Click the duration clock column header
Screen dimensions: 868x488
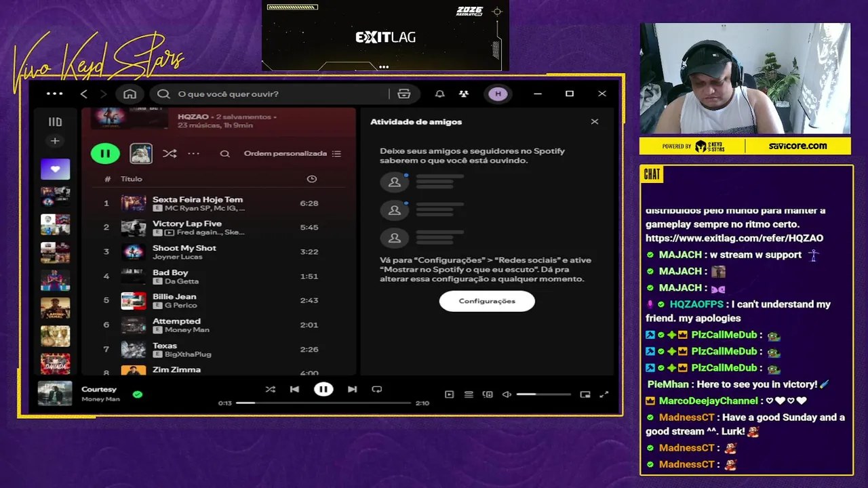[311, 179]
